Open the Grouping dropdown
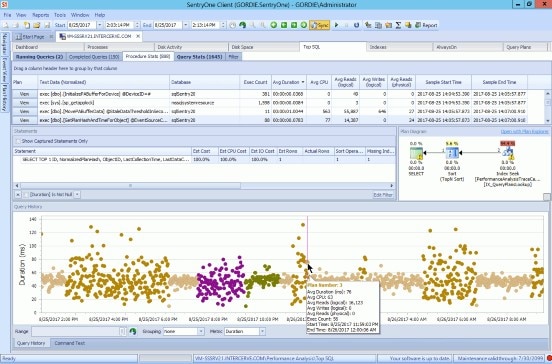 pos(183,331)
